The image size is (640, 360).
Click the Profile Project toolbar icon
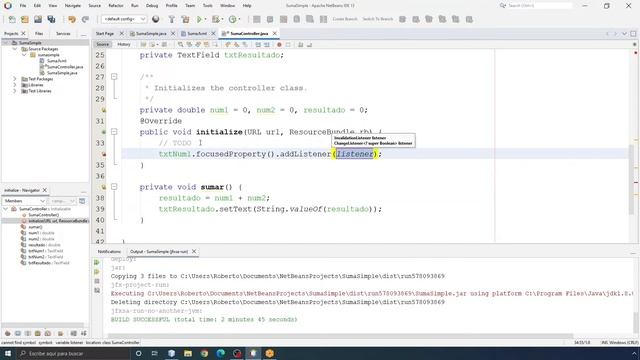tap(233, 19)
